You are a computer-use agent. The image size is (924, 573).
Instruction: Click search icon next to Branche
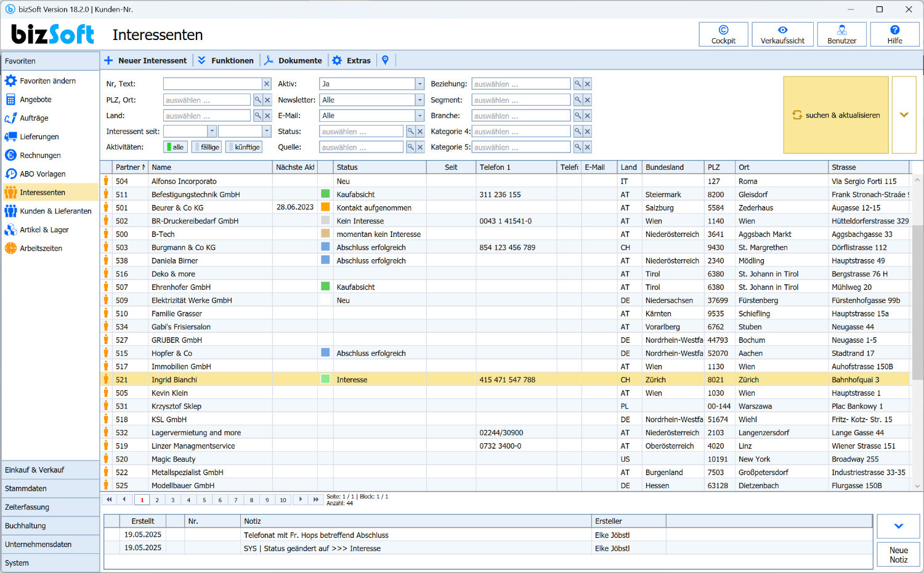(x=578, y=116)
